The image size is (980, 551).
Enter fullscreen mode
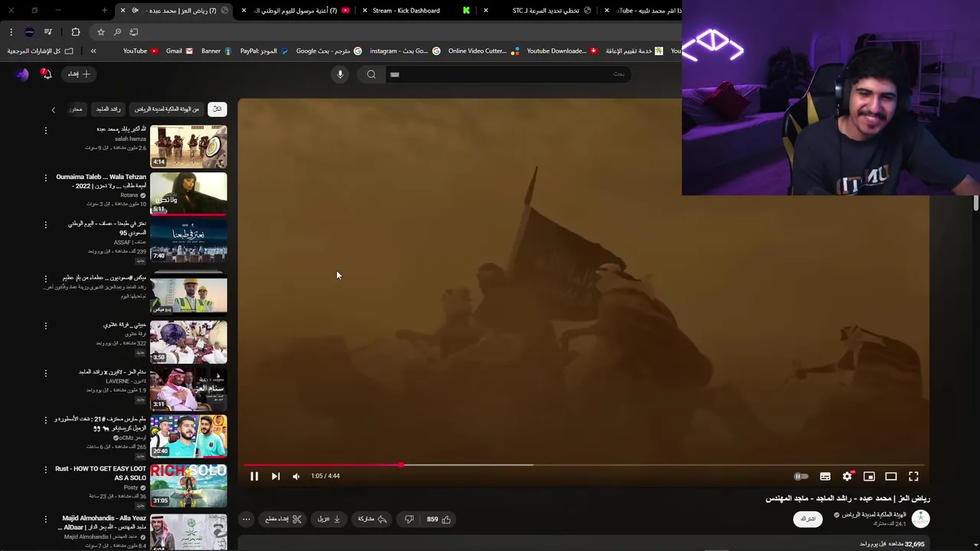[913, 476]
